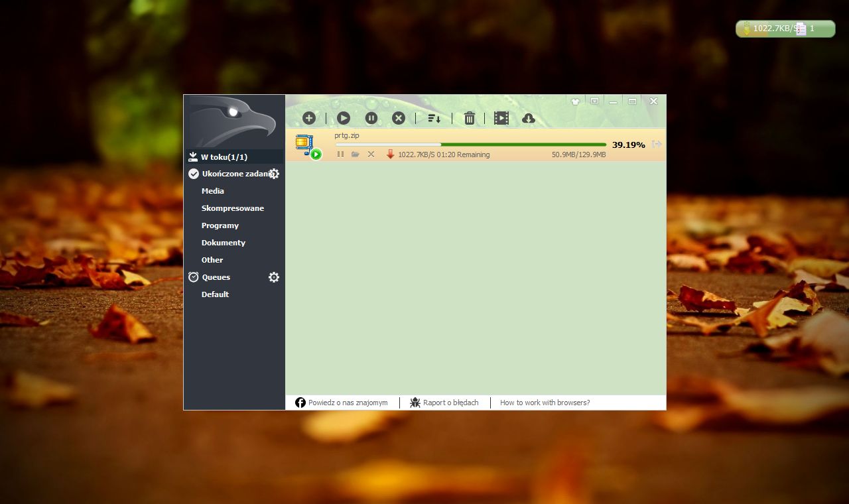Select the Queues section
849x504 pixels.
[216, 277]
